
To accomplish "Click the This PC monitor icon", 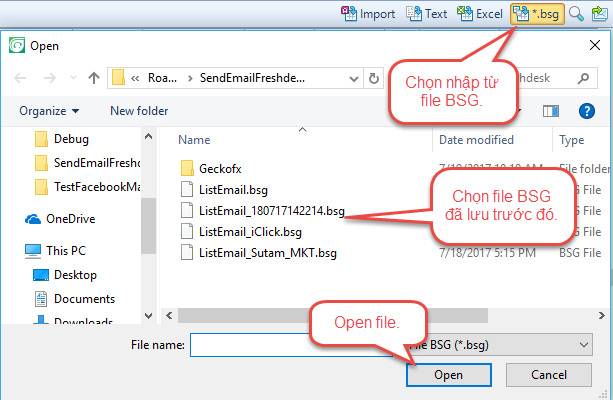I will coord(33,251).
